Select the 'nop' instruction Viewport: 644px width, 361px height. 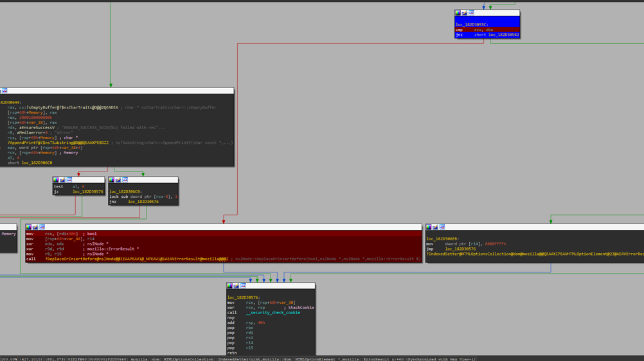(231, 318)
